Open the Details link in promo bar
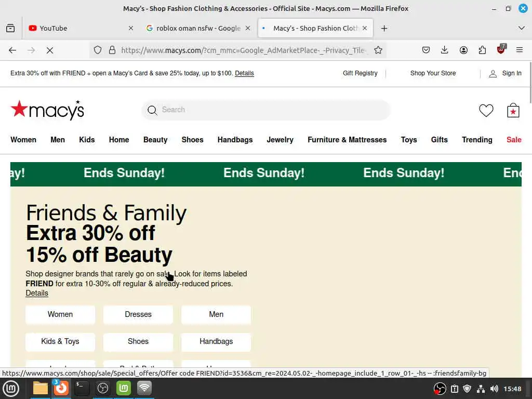The width and height of the screenshot is (532, 399). tap(244, 73)
